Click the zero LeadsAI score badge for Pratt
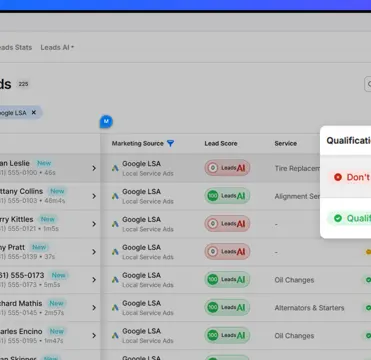Screen dimensions: 371x360 [x=227, y=252]
